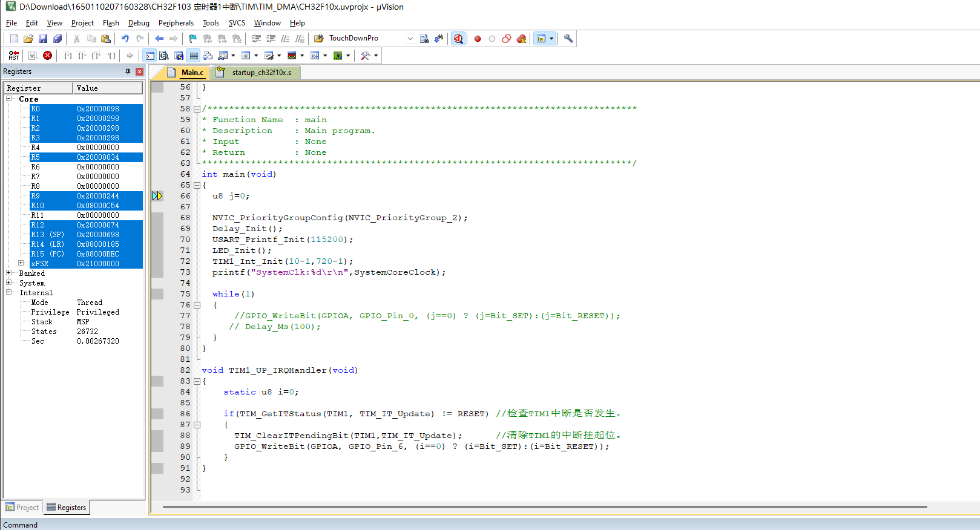The width and height of the screenshot is (980, 530).
Task: Step over the current line
Action: tap(82, 56)
